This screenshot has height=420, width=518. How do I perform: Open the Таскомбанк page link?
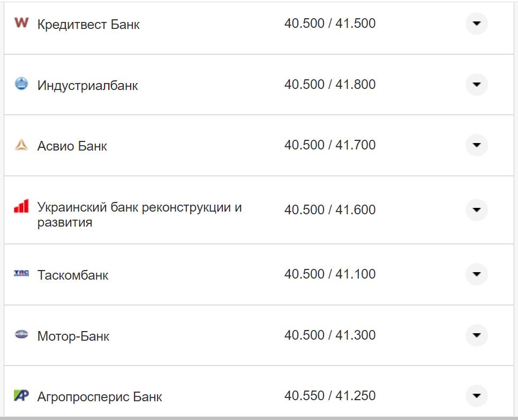pyautogui.click(x=73, y=275)
